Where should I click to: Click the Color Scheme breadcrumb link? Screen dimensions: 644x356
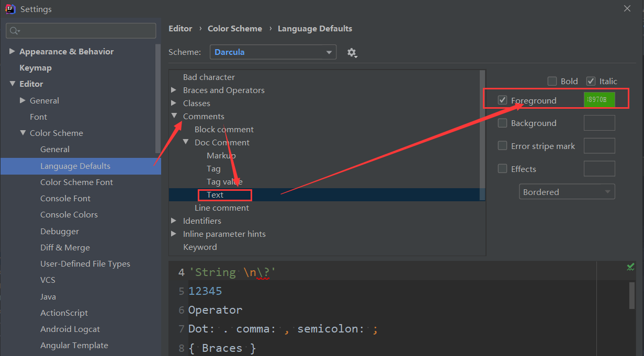pyautogui.click(x=235, y=28)
